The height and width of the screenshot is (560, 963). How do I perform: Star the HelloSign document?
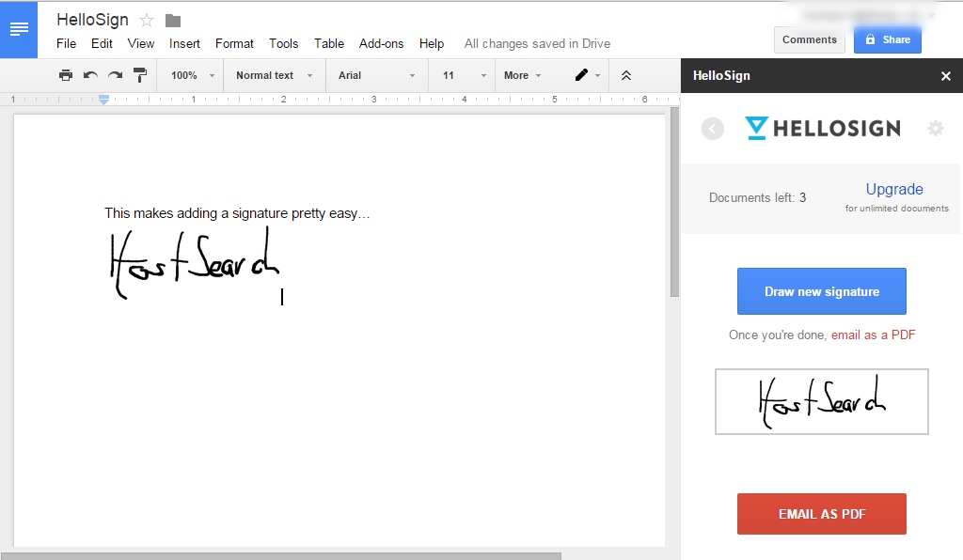coord(146,19)
